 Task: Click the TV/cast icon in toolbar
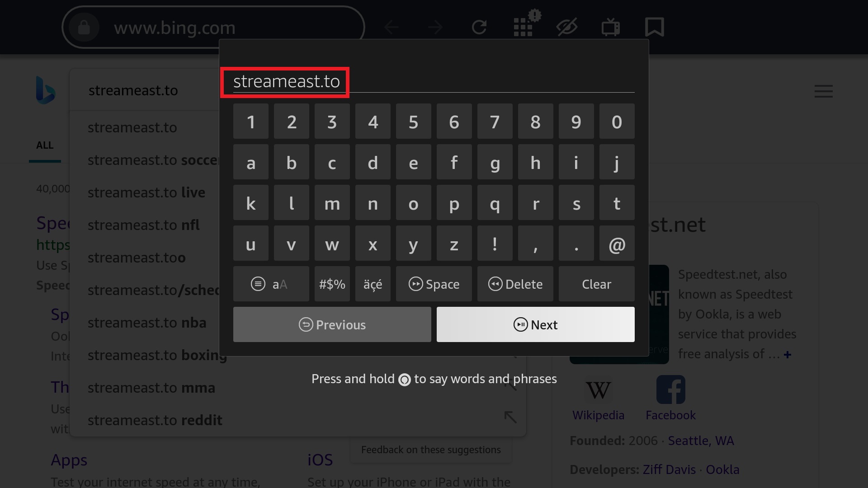(x=610, y=26)
